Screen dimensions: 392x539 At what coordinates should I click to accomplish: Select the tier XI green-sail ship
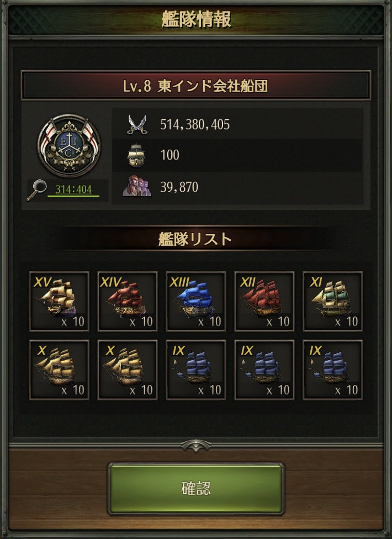[x=332, y=302]
